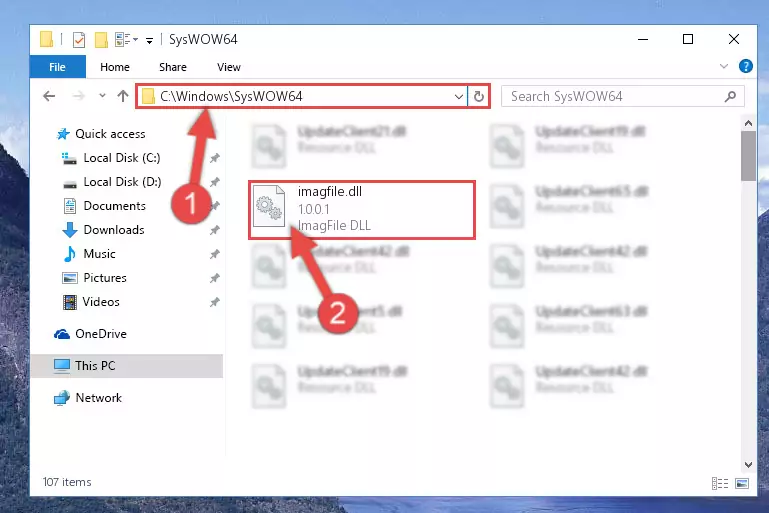Go back with the left arrow

(49, 96)
